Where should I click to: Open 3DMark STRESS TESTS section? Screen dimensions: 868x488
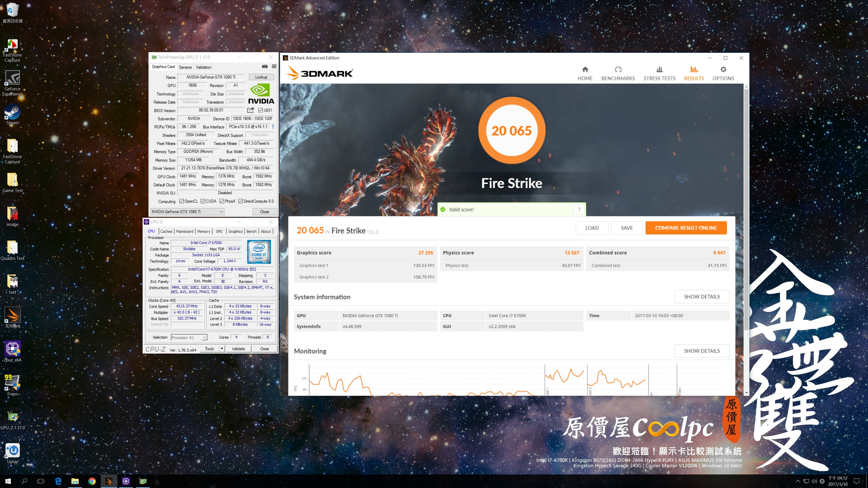(x=659, y=73)
